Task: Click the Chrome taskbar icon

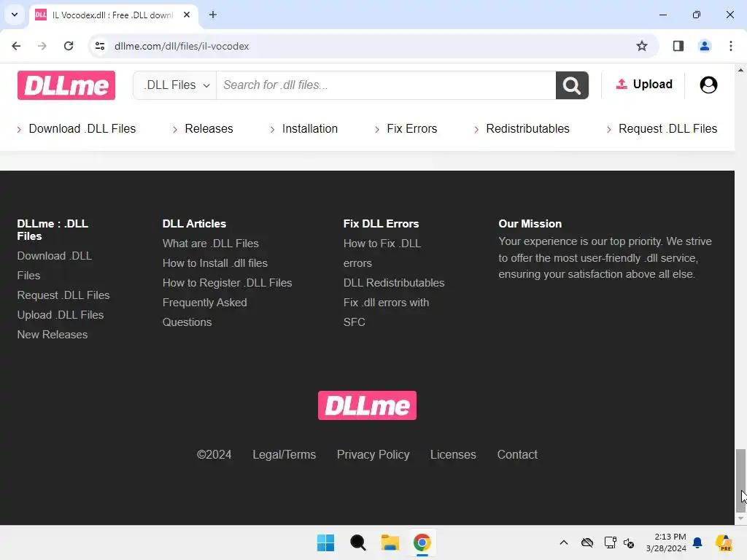Action: [x=422, y=542]
